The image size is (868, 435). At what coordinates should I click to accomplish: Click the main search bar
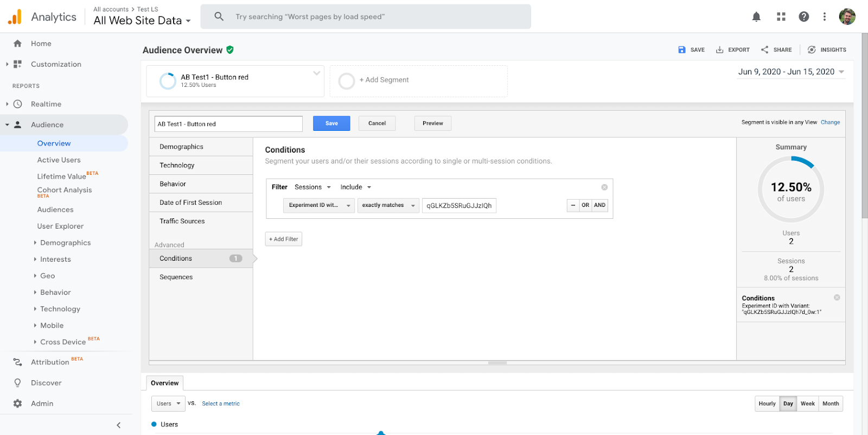[366, 17]
